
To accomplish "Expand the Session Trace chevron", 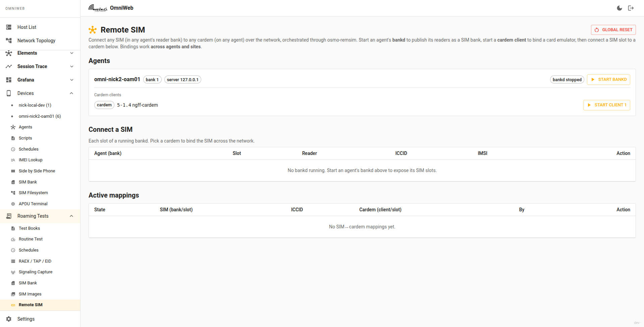I will point(72,66).
